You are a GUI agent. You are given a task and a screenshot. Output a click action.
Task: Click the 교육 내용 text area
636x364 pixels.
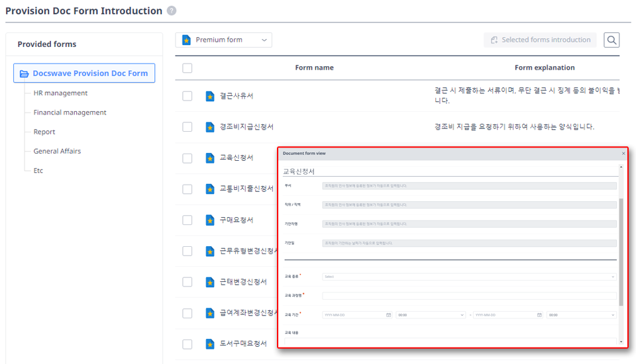(450, 341)
